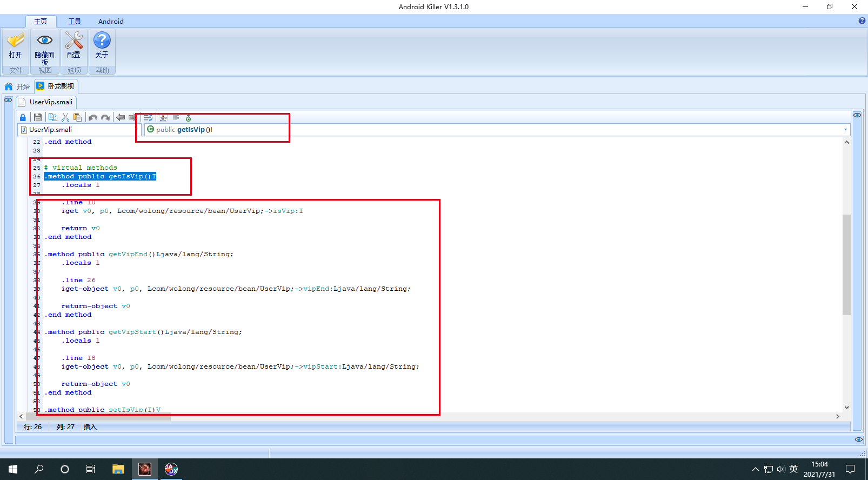The width and height of the screenshot is (868, 480).
Task: Select the 卧龙影视 project tab
Action: [x=56, y=86]
